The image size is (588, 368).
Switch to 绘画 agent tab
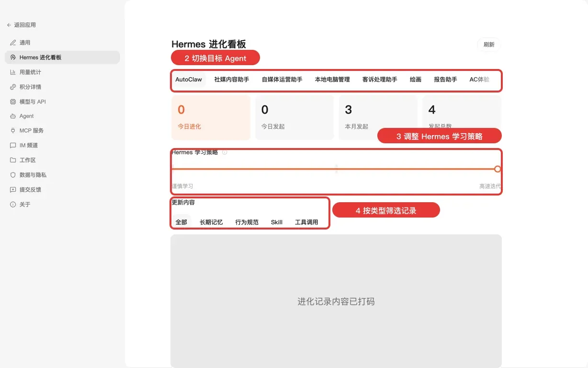(416, 80)
